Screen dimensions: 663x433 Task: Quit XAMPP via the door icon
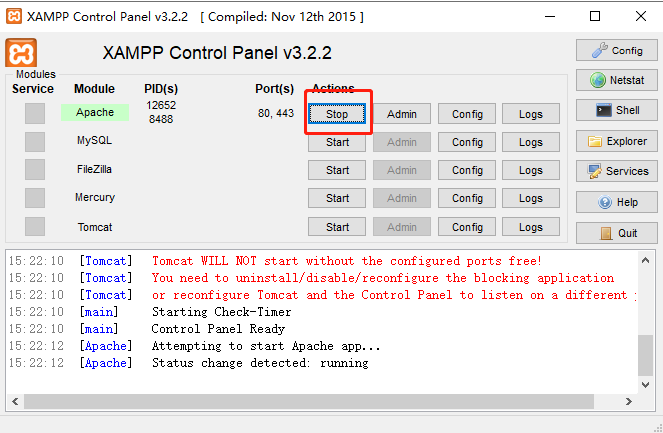point(617,233)
